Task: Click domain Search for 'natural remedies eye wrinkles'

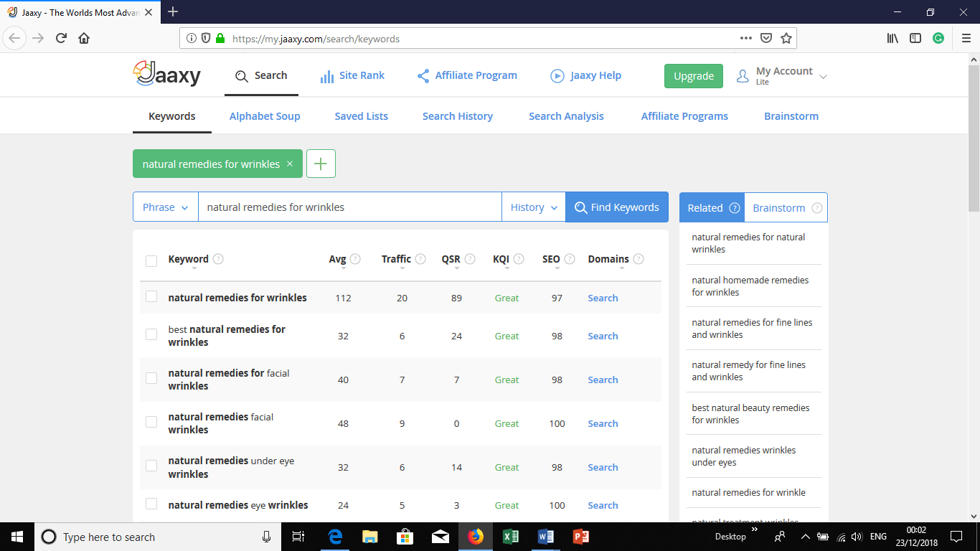Action: (603, 505)
